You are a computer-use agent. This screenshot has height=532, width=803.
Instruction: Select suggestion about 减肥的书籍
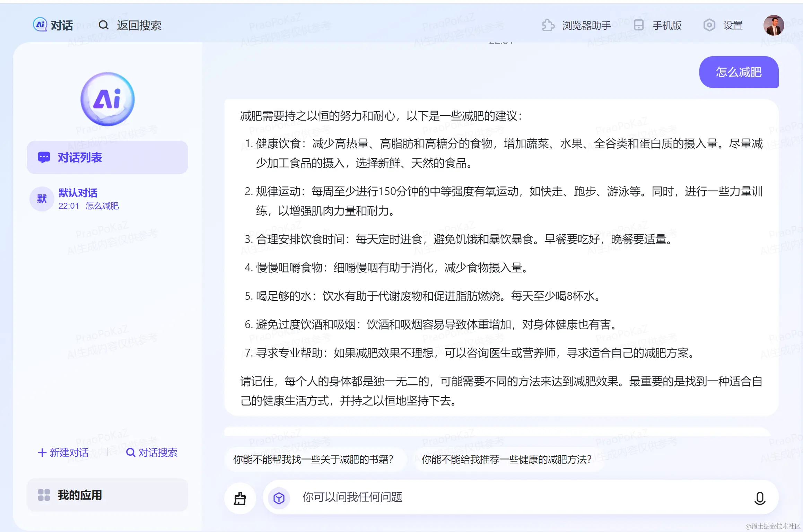pos(314,459)
